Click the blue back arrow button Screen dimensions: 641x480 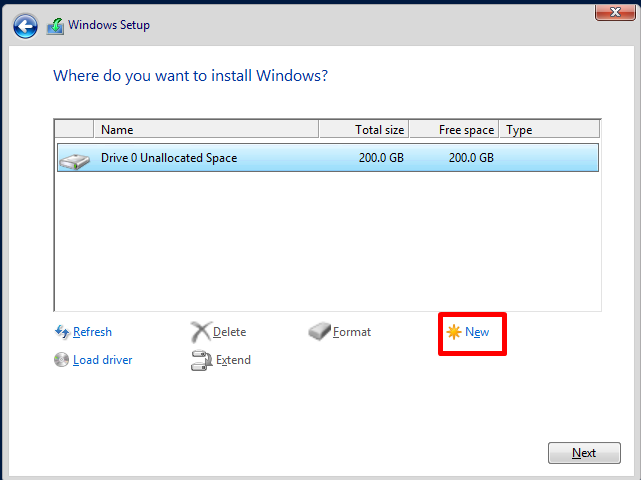(x=26, y=26)
